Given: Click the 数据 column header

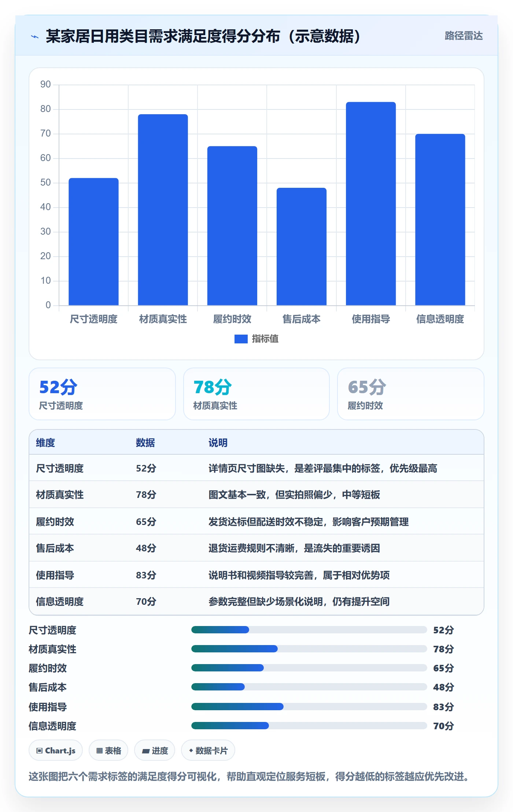Looking at the screenshot, I should pos(145,443).
